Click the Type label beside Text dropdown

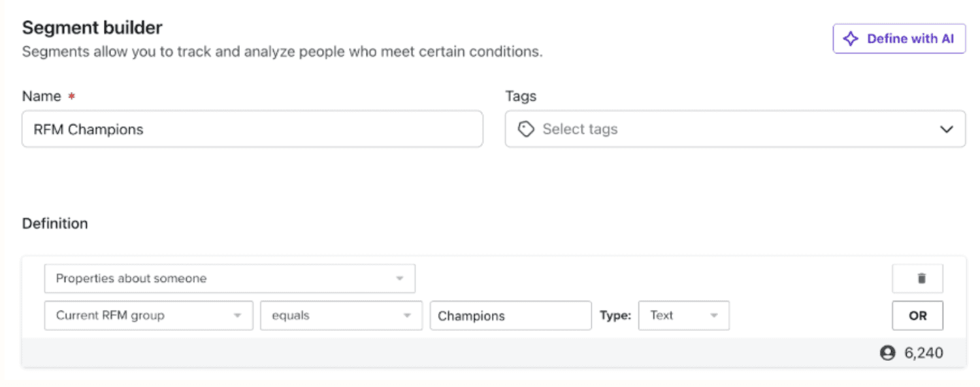pyautogui.click(x=615, y=315)
